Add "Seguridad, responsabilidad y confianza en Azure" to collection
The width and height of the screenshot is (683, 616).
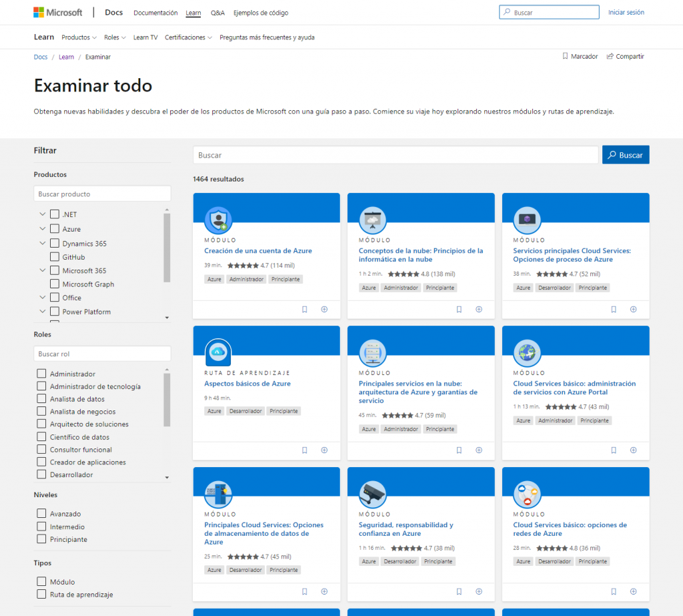(478, 591)
